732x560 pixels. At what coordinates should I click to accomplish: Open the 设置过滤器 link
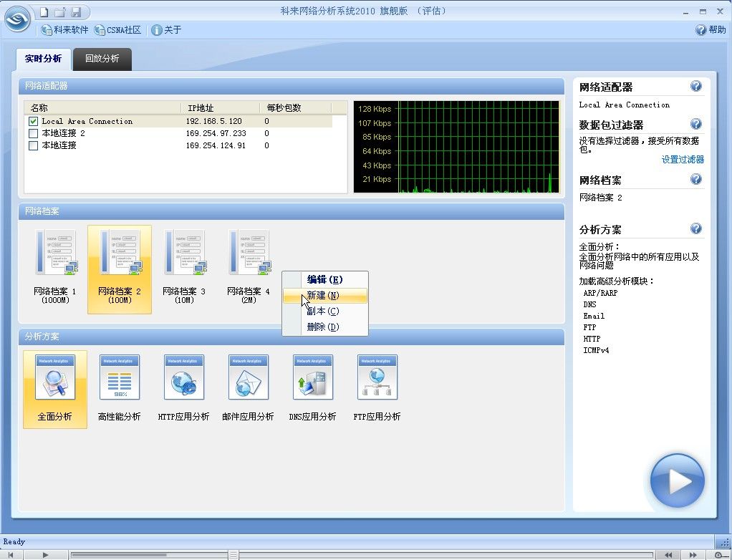pyautogui.click(x=683, y=160)
